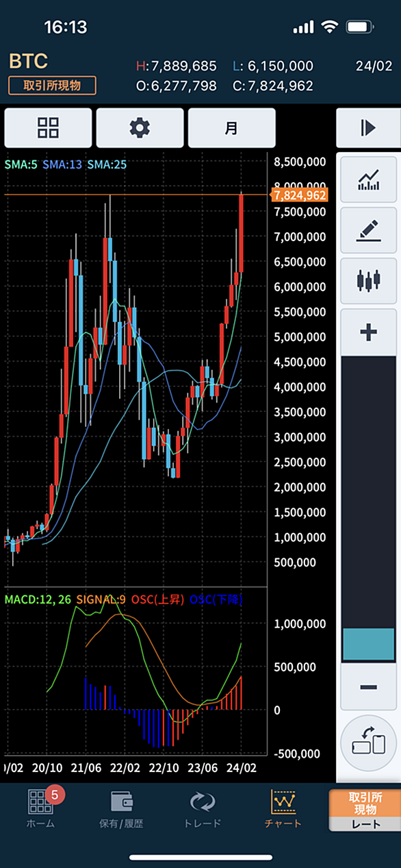Open the grid layout icon button
Viewport: 401px width, 868px height.
(49, 128)
